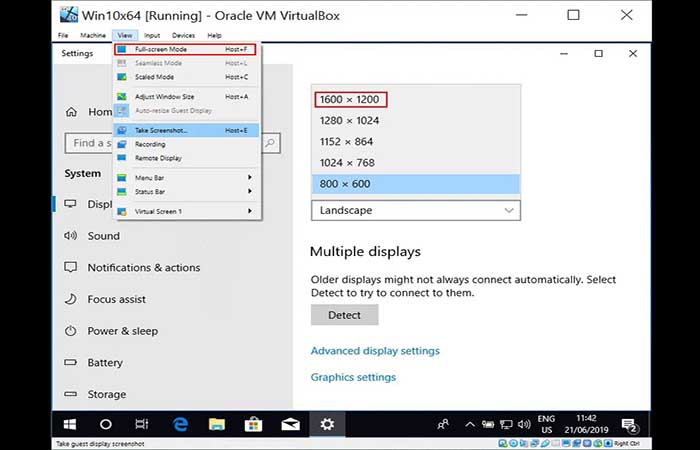
Task: Select Scaled Mode menu entry
Action: click(186, 77)
